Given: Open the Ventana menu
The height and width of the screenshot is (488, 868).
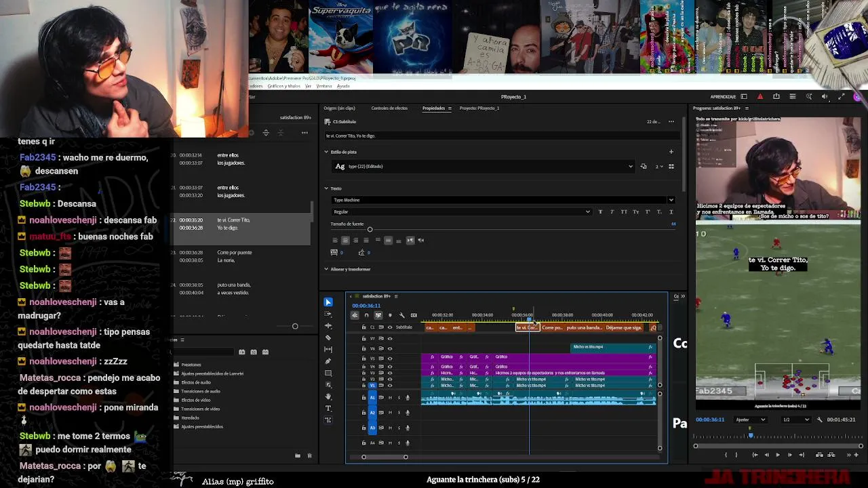Looking at the screenshot, I should (324, 86).
